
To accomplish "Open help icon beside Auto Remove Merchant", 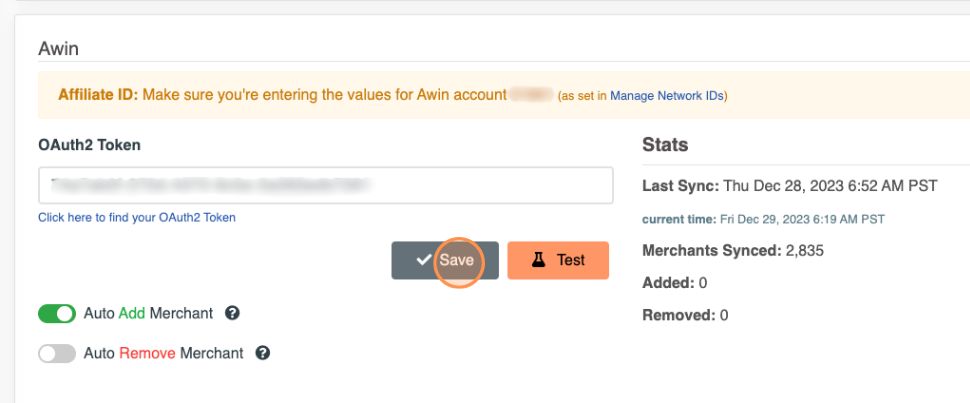I will click(263, 353).
